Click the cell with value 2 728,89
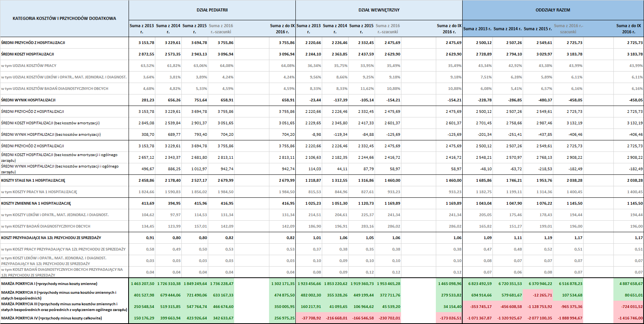644x324 pixels. click(x=478, y=54)
